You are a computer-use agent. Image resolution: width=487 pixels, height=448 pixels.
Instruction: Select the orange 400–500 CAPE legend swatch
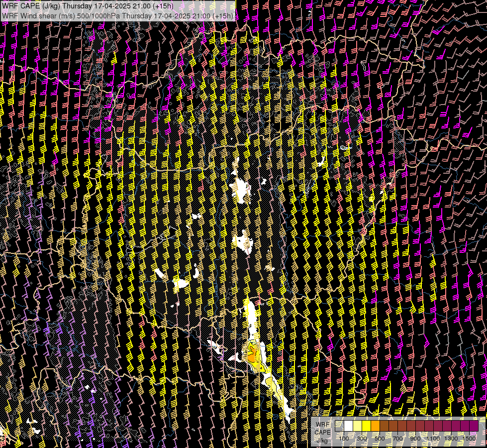(x=375, y=426)
